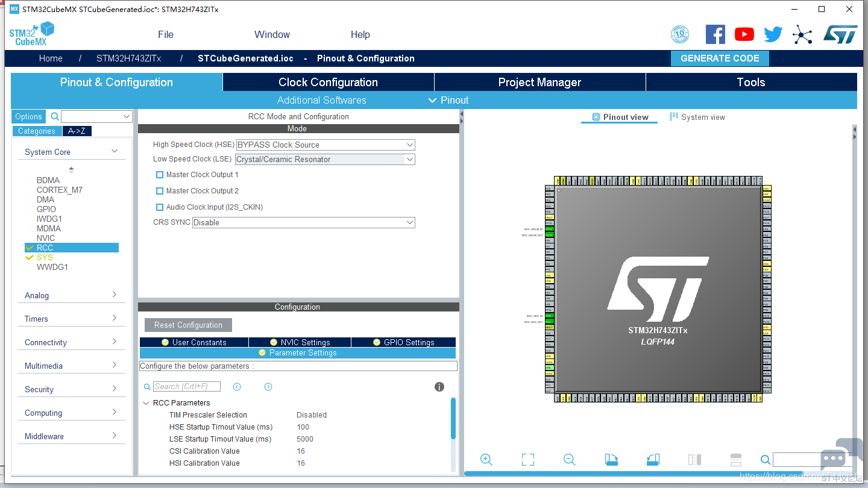Image resolution: width=868 pixels, height=488 pixels.
Task: Rotate the chip counter-clockwise
Action: coord(653,460)
